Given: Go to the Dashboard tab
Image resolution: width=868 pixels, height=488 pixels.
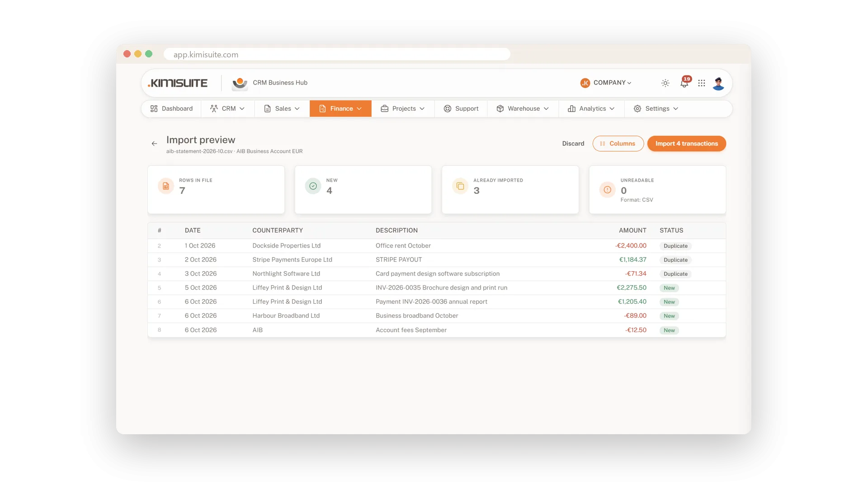Looking at the screenshot, I should pos(171,108).
